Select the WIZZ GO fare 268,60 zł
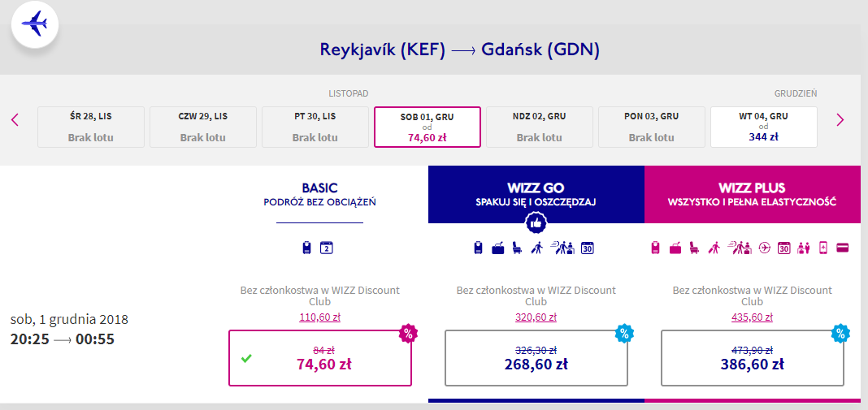Screen dimensions: 868x410 tap(536, 357)
